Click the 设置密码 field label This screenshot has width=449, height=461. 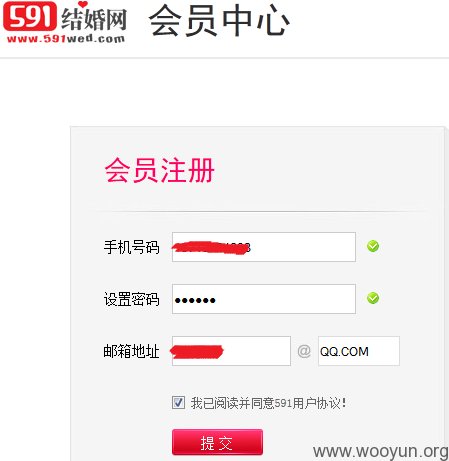(x=132, y=299)
